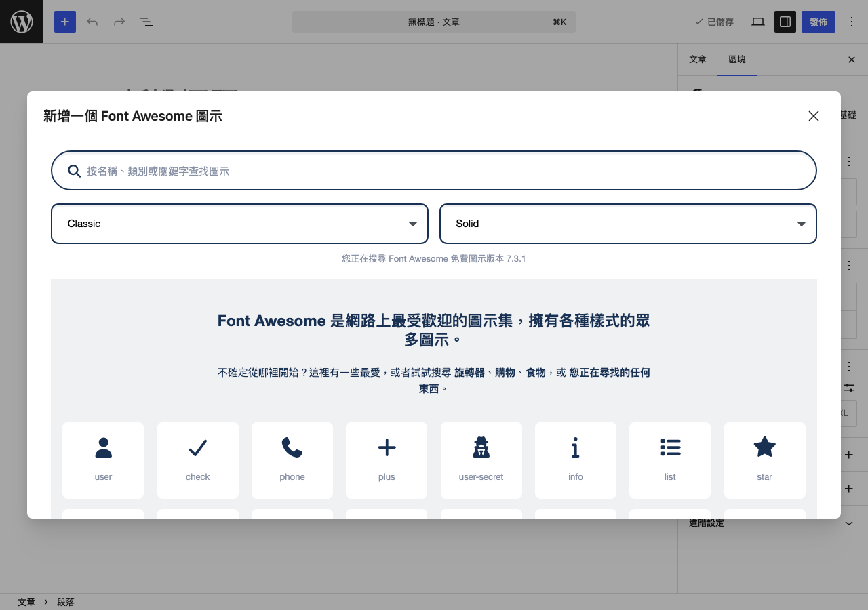Select the list icon tile
The image size is (868, 610).
(x=670, y=460)
